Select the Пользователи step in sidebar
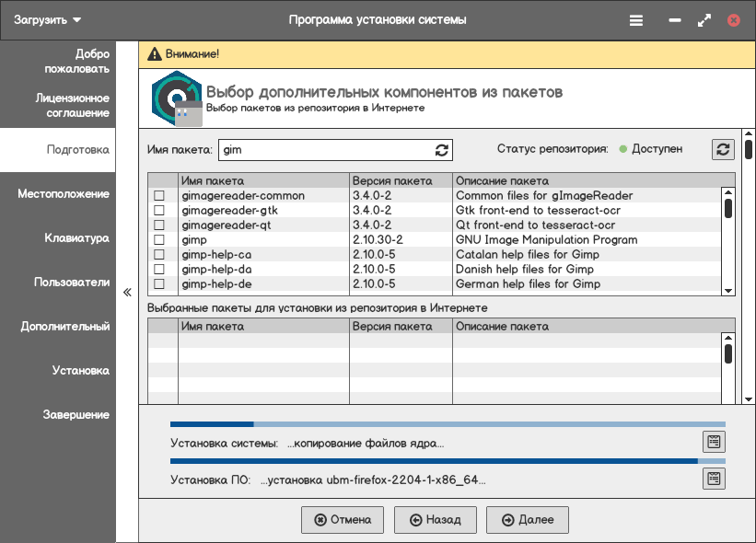Image resolution: width=756 pixels, height=543 pixels. coord(71,283)
